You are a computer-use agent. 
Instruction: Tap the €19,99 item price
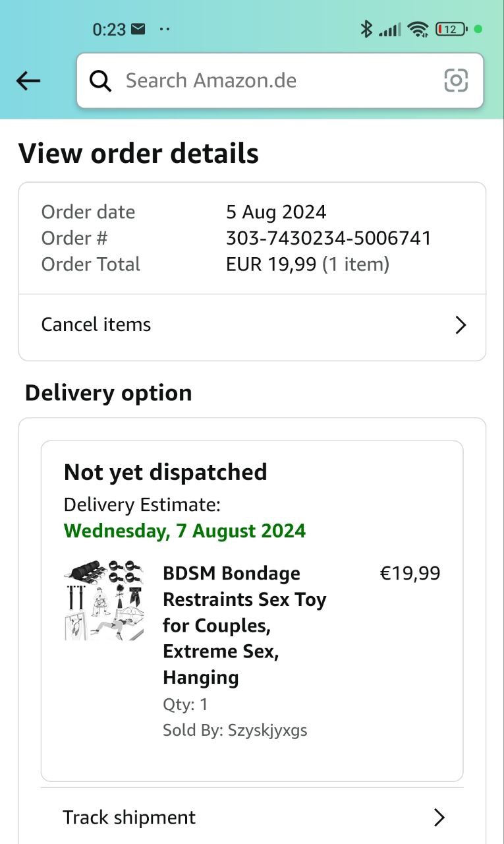pyautogui.click(x=410, y=574)
